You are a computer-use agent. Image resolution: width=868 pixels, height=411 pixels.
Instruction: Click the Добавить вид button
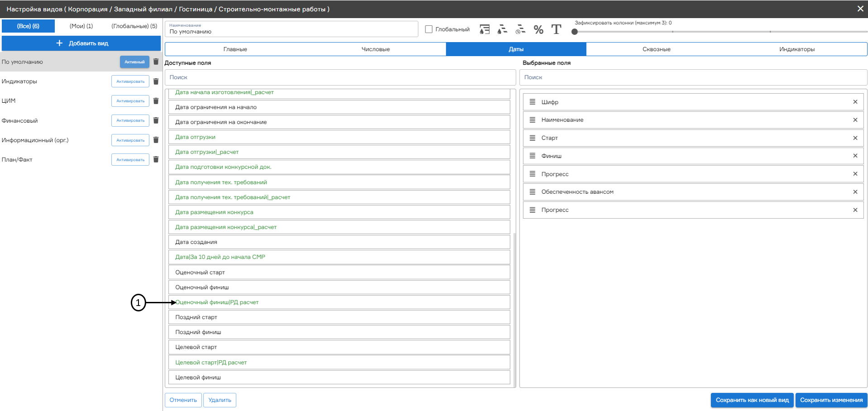click(81, 43)
